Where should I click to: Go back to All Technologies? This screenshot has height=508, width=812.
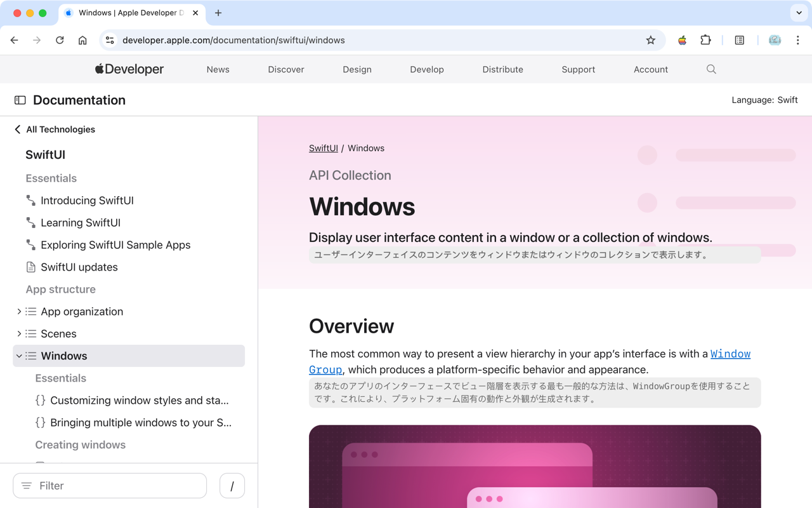tap(55, 130)
